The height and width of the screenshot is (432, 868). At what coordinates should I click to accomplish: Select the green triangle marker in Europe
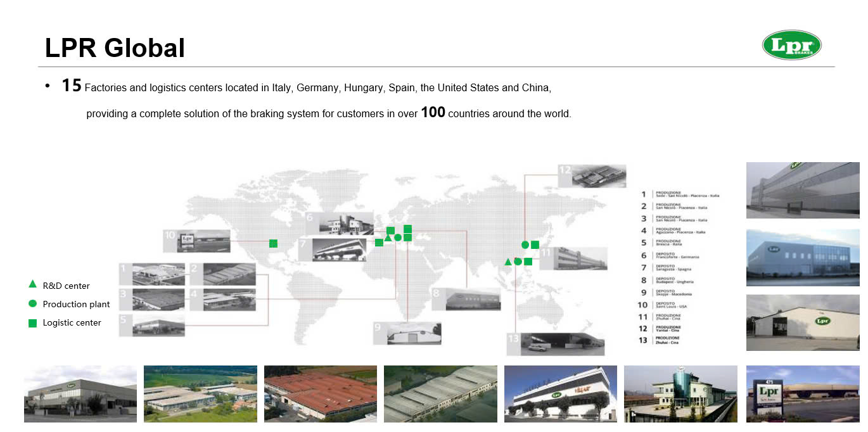click(x=388, y=238)
